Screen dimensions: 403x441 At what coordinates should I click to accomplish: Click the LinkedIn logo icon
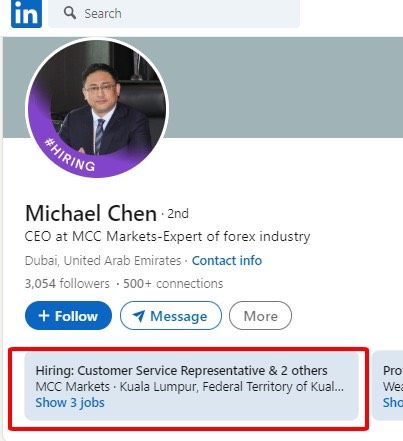click(x=26, y=14)
